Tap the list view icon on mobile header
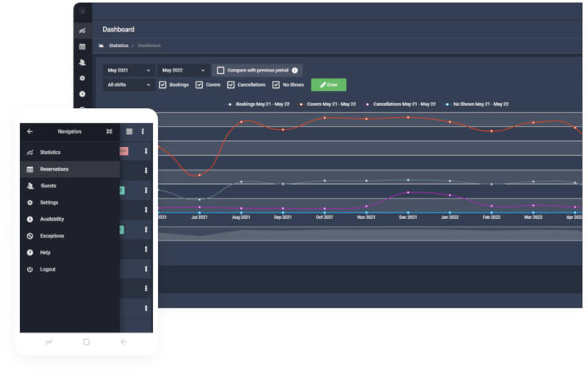Screen dimensions: 588x375 point(129,132)
